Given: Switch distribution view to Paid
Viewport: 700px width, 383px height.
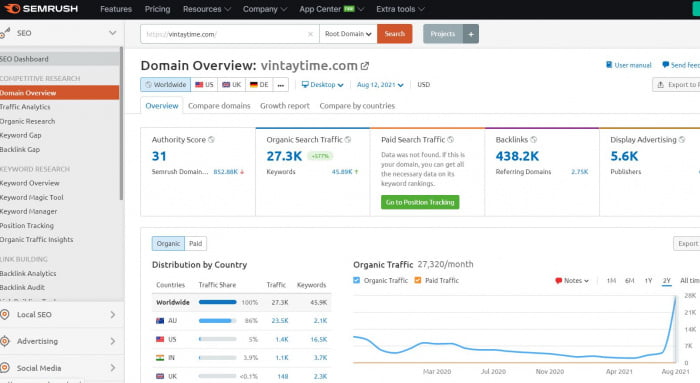Looking at the screenshot, I should pos(196,243).
